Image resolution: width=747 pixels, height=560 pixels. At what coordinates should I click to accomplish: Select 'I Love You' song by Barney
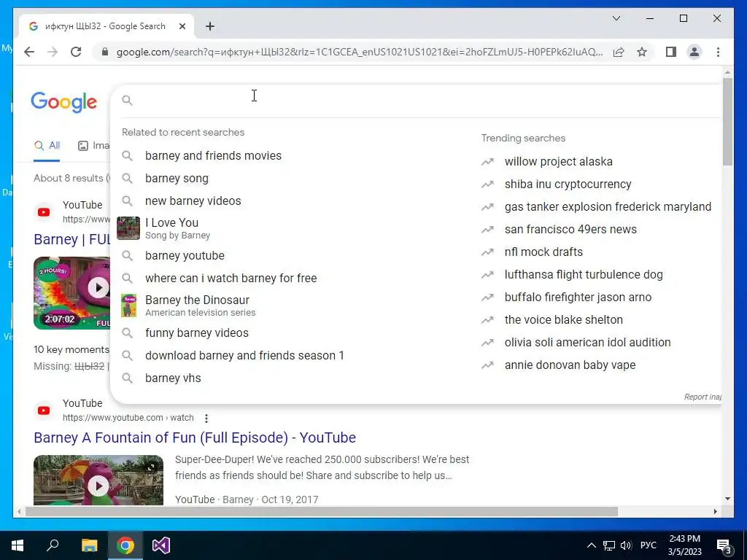point(178,228)
